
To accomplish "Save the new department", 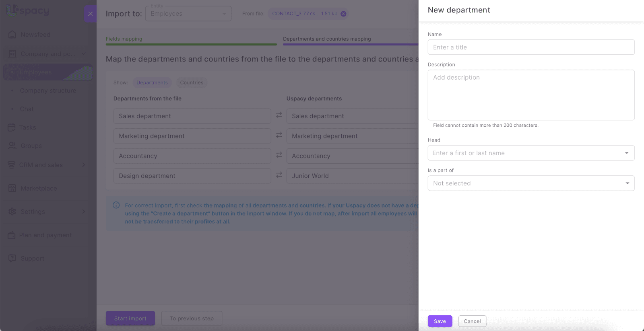I will tap(440, 321).
